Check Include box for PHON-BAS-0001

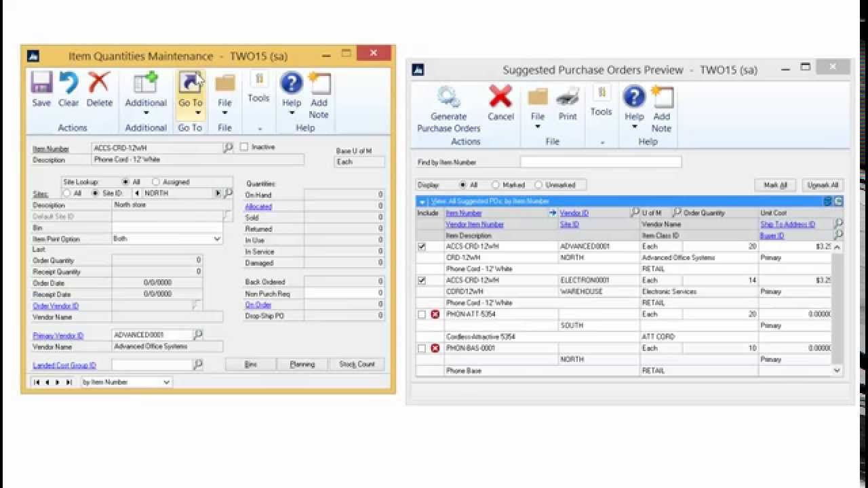[422, 348]
